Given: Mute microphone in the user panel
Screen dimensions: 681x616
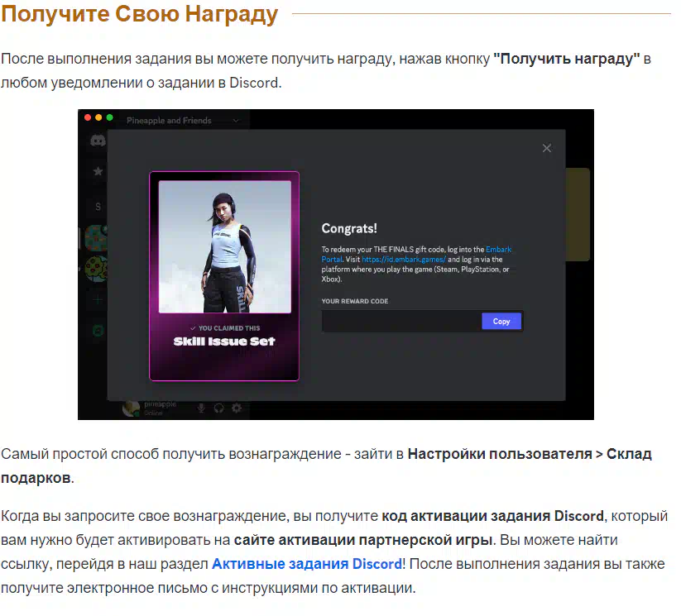Looking at the screenshot, I should point(201,408).
